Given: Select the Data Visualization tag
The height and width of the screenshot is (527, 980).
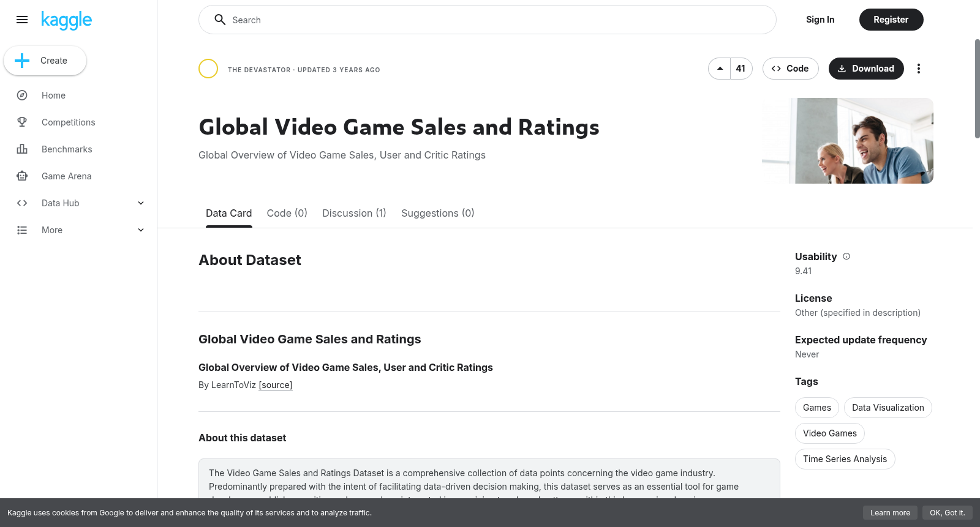Looking at the screenshot, I should tap(888, 408).
